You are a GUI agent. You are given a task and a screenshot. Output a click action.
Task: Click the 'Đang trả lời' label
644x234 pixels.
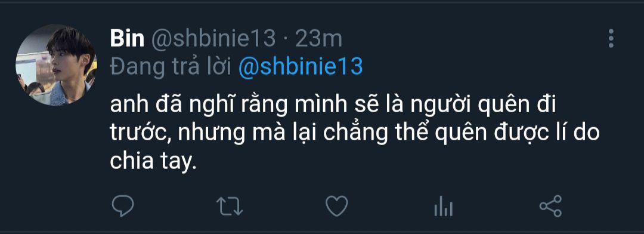(171, 66)
